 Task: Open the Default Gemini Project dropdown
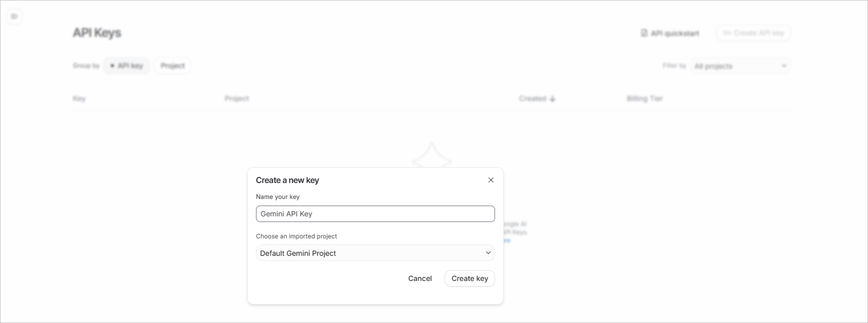376,253
